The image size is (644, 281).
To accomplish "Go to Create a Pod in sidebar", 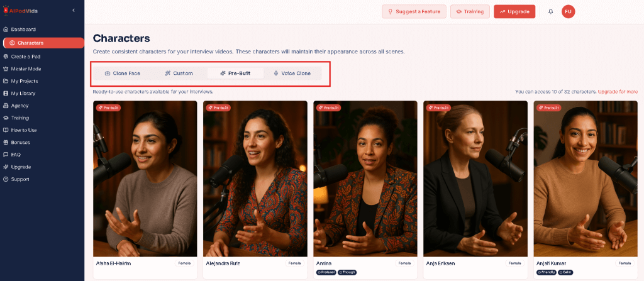I will (26, 57).
